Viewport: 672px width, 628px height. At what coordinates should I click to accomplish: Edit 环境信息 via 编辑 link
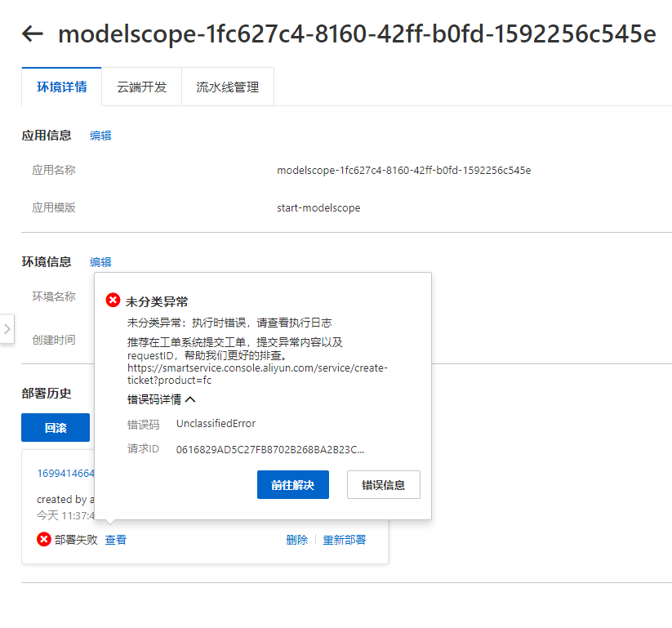click(100, 262)
